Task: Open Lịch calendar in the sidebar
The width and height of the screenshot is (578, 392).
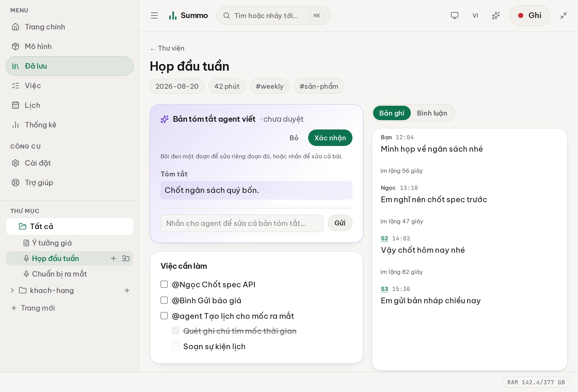Action: pos(70,105)
